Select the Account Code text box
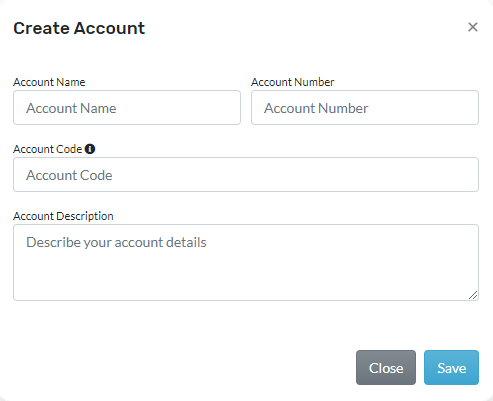The image size is (493, 401). pos(246,175)
